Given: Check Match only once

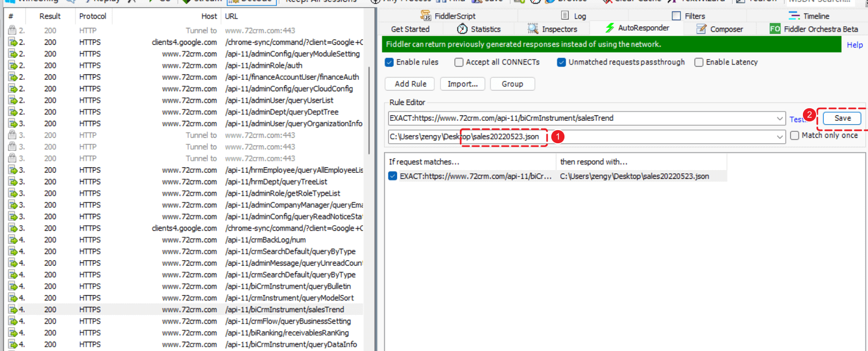Looking at the screenshot, I should click(795, 136).
